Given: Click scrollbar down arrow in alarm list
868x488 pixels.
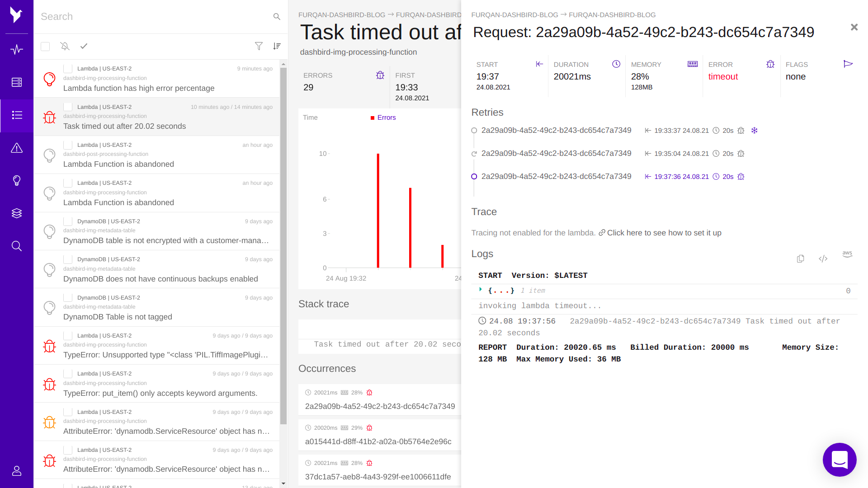Looking at the screenshot, I should coord(283,483).
